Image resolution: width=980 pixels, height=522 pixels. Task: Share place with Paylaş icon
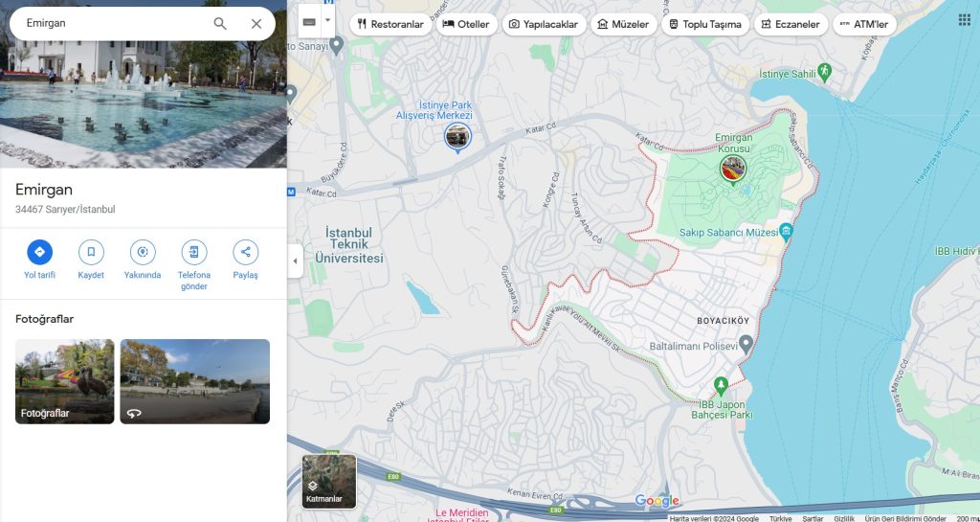246,252
